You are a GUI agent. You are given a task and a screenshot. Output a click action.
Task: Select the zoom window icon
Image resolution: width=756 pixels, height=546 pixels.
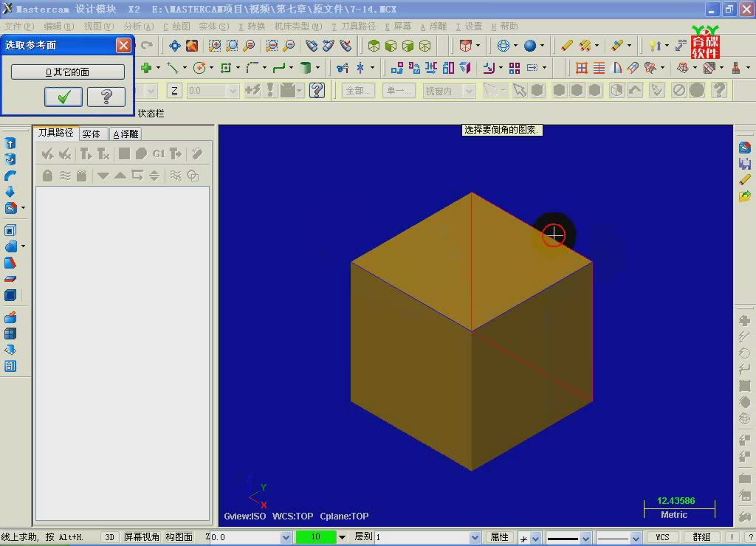pos(215,46)
